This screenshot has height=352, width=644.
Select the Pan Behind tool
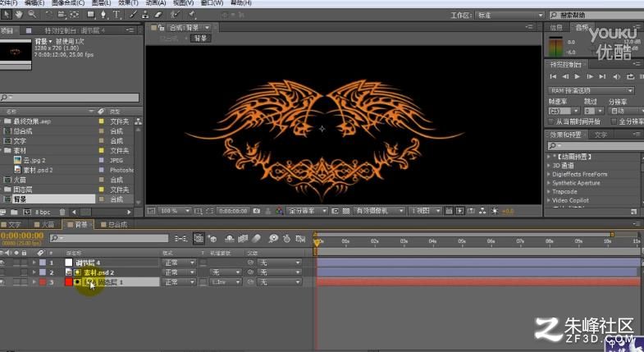coord(75,15)
